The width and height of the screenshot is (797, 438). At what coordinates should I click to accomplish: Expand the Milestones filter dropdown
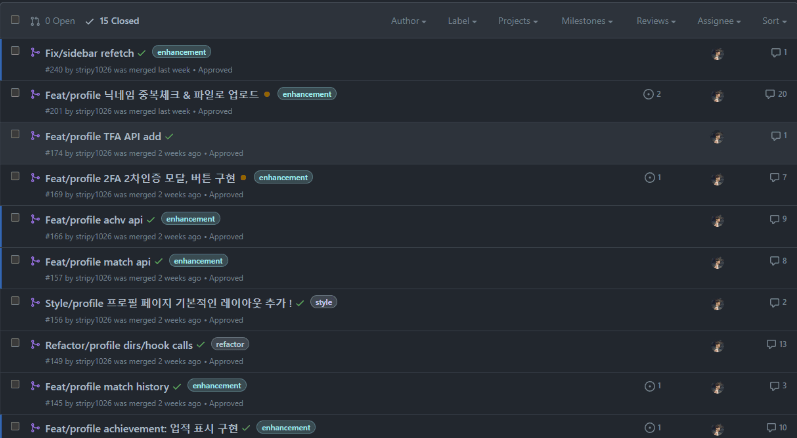pyautogui.click(x=587, y=21)
